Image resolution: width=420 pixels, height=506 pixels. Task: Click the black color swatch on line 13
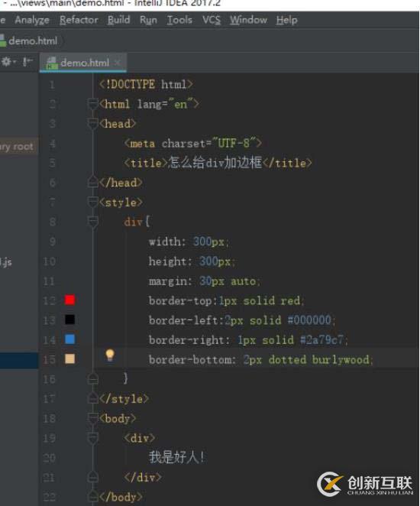click(x=70, y=319)
